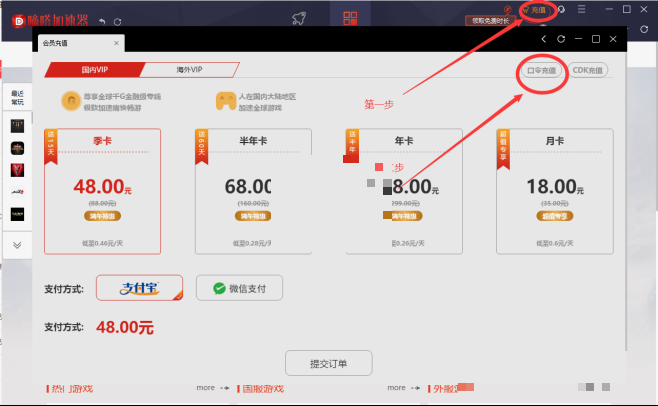Select the game library grid icon

point(350,18)
